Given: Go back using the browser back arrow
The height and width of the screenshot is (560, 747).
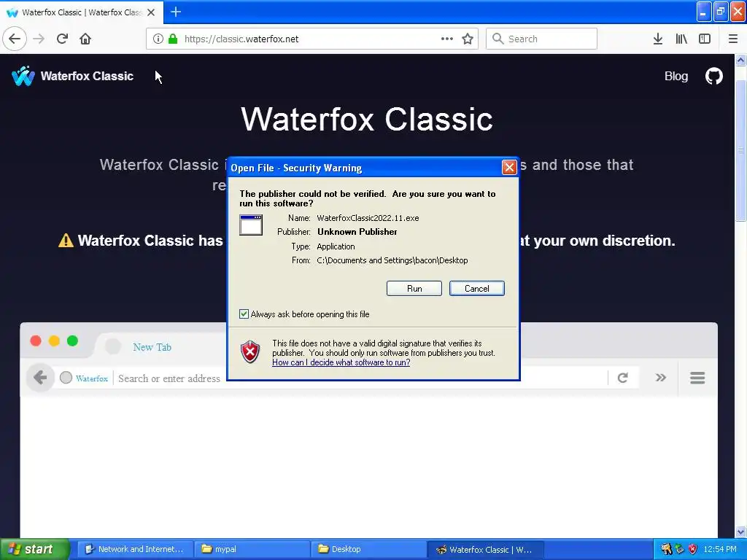Looking at the screenshot, I should click(x=15, y=39).
